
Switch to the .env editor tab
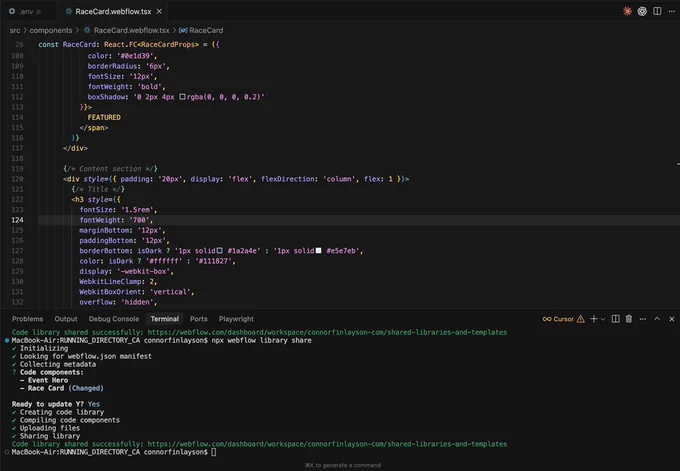click(x=25, y=11)
